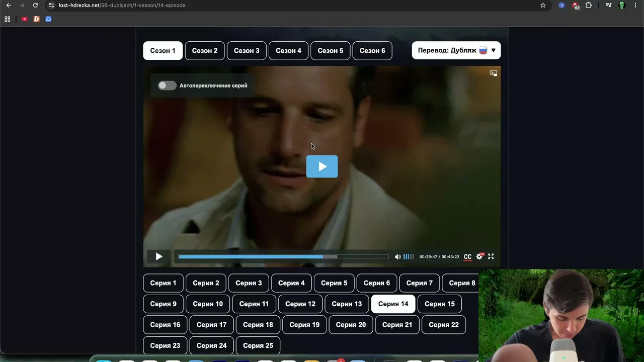Click the browser back arrow

(x=9, y=6)
